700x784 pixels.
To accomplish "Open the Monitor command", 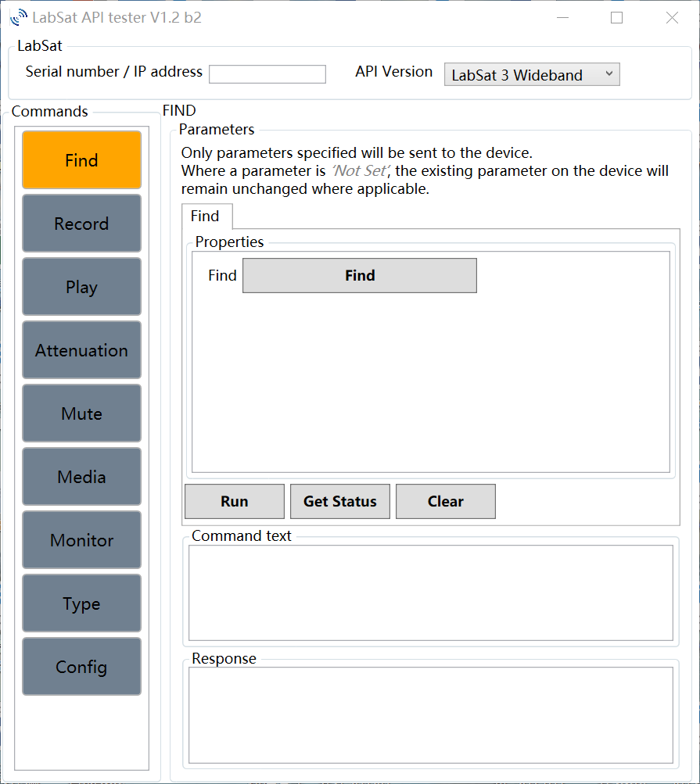I will (81, 540).
